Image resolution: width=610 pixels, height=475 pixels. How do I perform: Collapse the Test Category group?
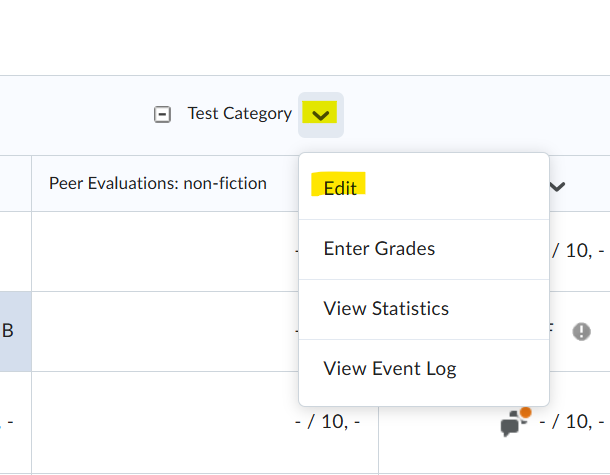pos(162,114)
